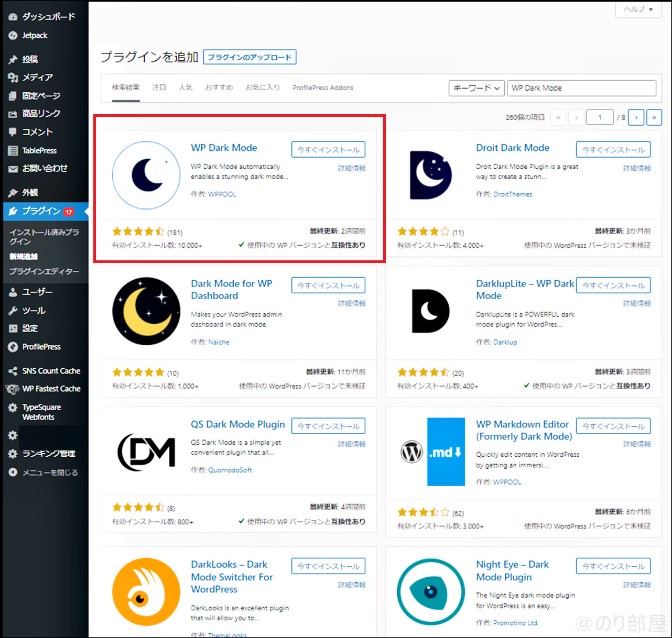Click the current page number field

pyautogui.click(x=600, y=117)
